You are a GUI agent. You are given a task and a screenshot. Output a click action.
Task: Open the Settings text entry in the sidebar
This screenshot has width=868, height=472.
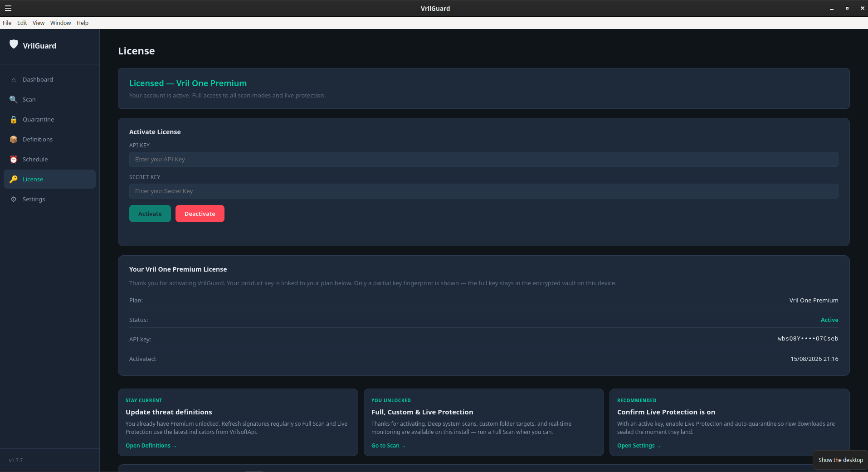click(x=34, y=200)
